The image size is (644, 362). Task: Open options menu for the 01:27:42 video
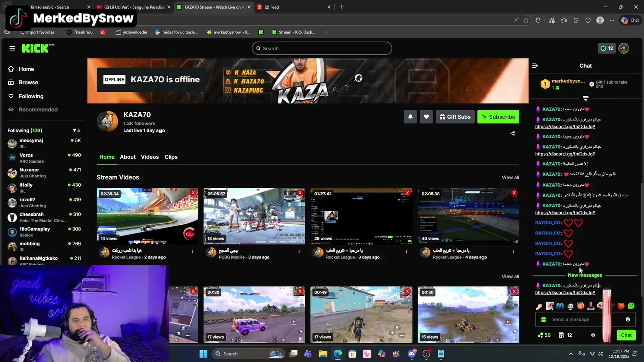pos(406,251)
